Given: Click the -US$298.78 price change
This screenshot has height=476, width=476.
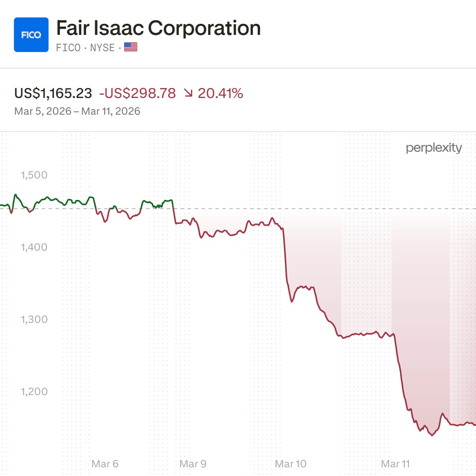Looking at the screenshot, I should tap(137, 94).
